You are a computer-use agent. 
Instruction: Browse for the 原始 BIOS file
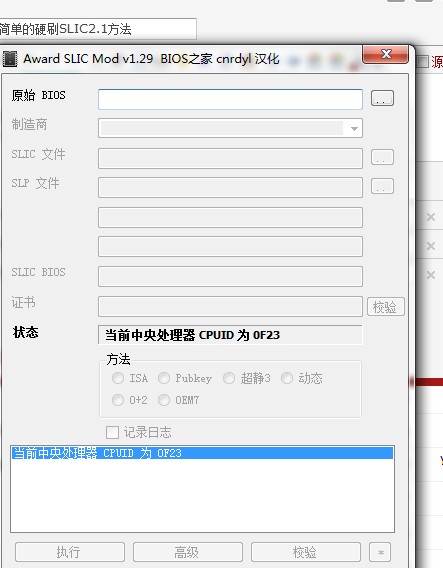[382, 98]
